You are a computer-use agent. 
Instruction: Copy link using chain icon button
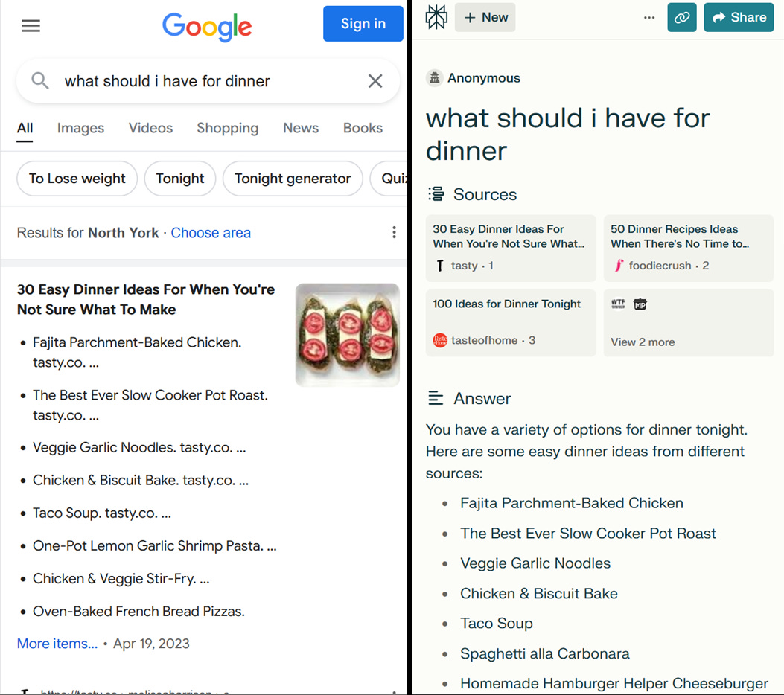pyautogui.click(x=681, y=18)
